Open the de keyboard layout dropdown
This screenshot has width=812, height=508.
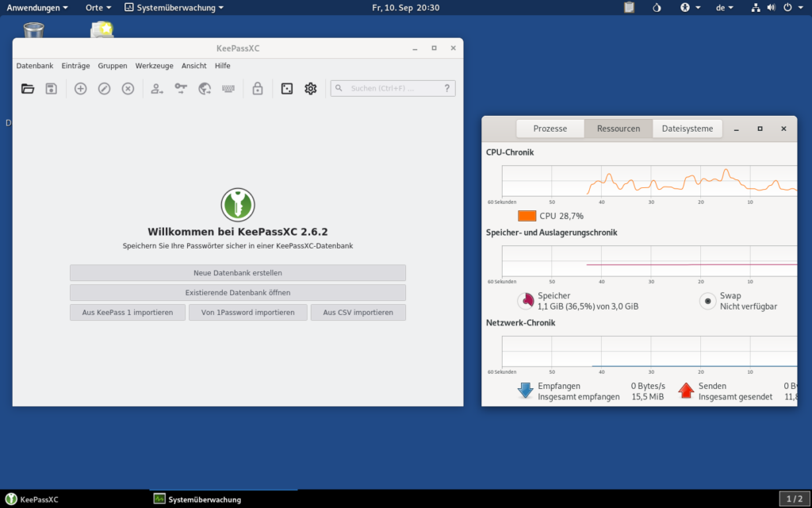coord(725,8)
